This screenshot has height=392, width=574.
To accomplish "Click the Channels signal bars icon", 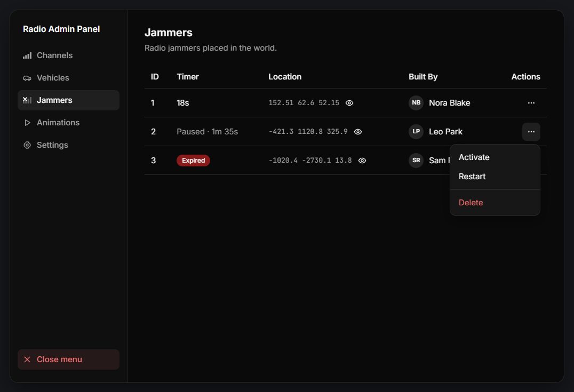I will click(x=27, y=55).
